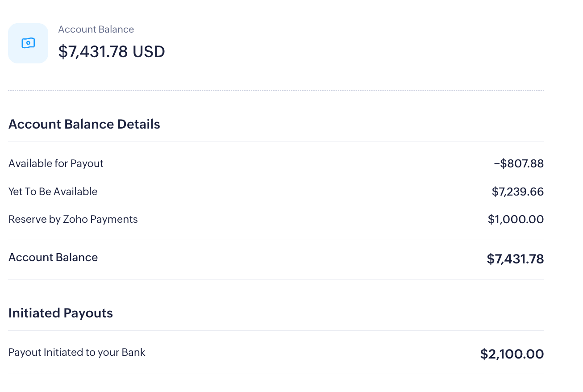This screenshot has height=392, width=583.
Task: Click the Available for Payout label
Action: [56, 163]
